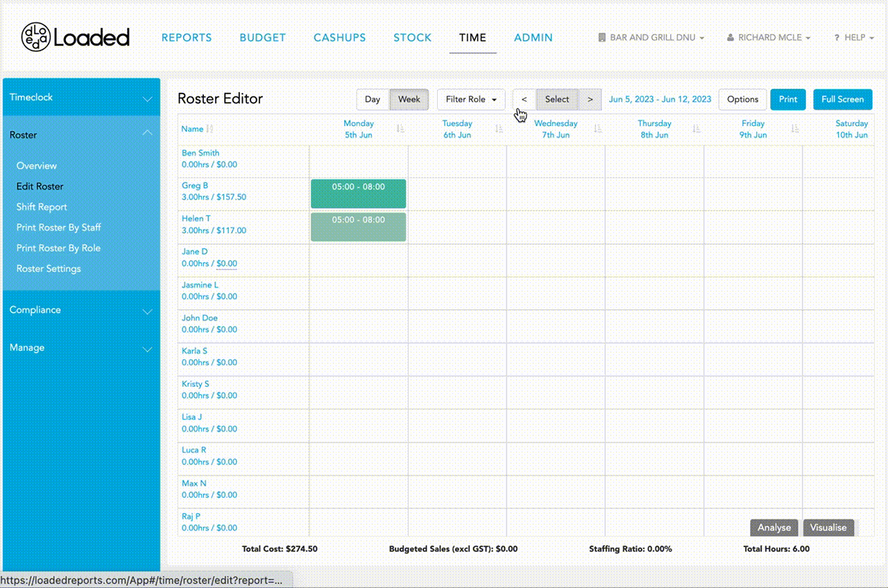Click staff name Lisa J
This screenshot has width=888, height=588.
(192, 417)
